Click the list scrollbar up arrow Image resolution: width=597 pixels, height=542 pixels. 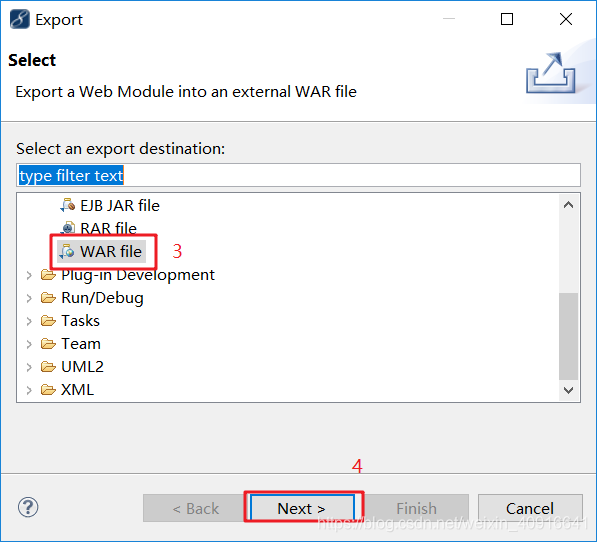click(569, 205)
